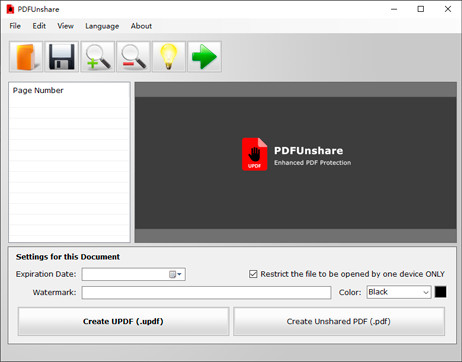Click the red UPDF logo in preview
Screen dimensions: 462x362
(x=254, y=154)
